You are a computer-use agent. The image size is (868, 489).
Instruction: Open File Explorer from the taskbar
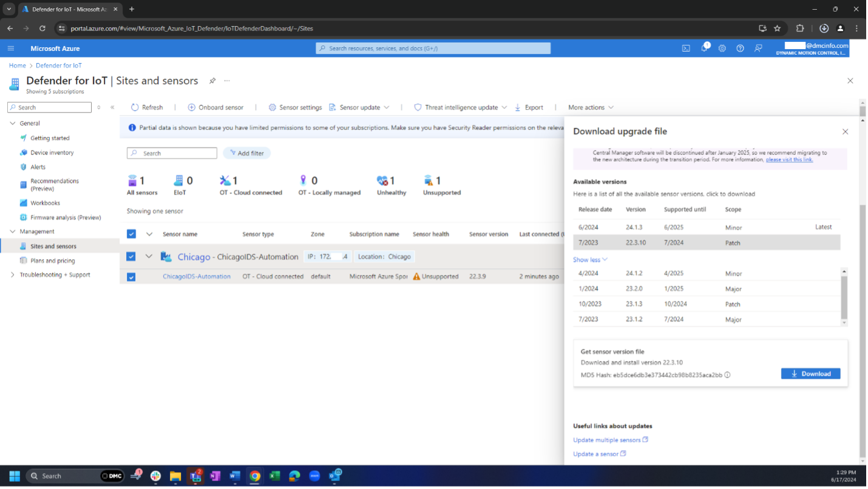point(175,476)
